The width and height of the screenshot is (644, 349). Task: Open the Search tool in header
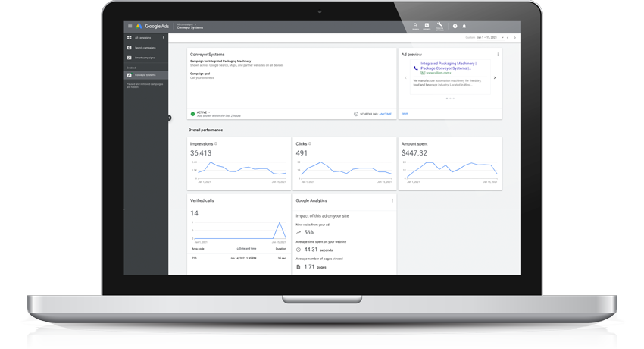click(x=415, y=26)
